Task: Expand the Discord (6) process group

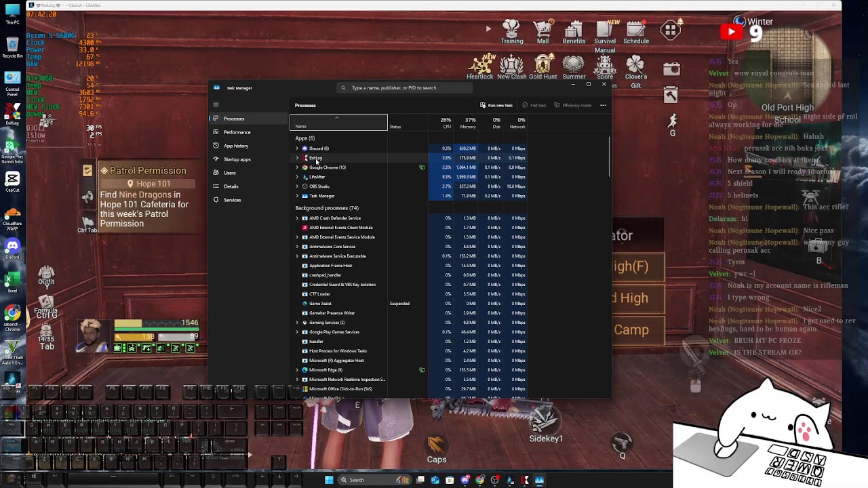Action: pos(297,148)
